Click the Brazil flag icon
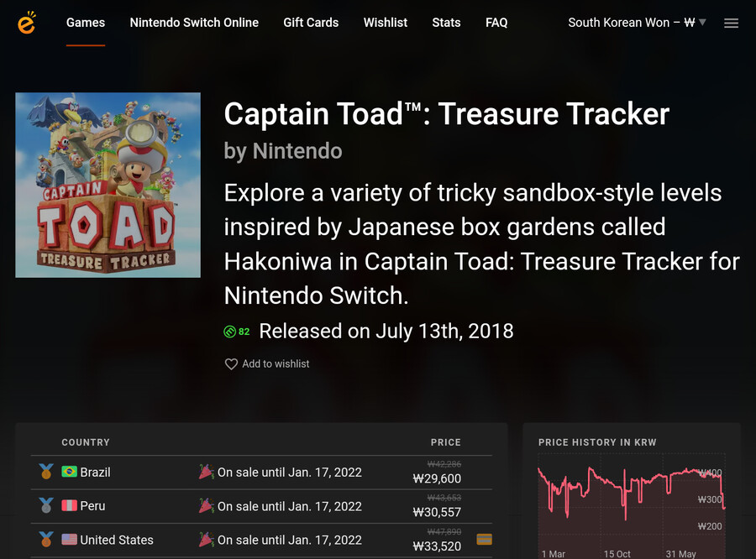756x559 pixels. pyautogui.click(x=70, y=472)
